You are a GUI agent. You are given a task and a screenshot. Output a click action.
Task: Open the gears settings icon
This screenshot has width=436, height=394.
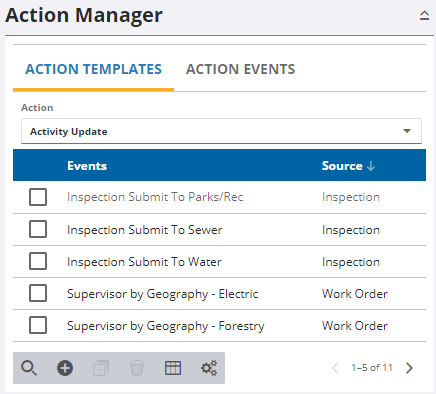coord(209,368)
